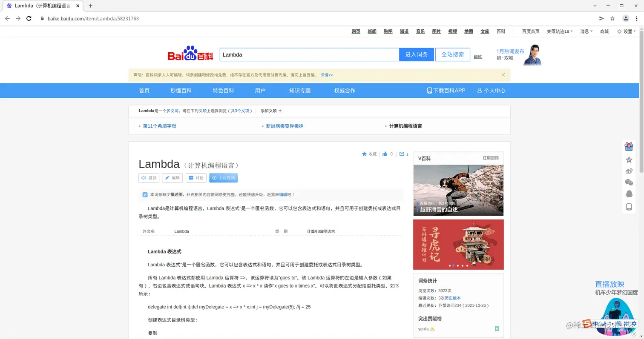The image size is (644, 339).
Task: Click the search field containing Lambda
Action: pyautogui.click(x=309, y=54)
